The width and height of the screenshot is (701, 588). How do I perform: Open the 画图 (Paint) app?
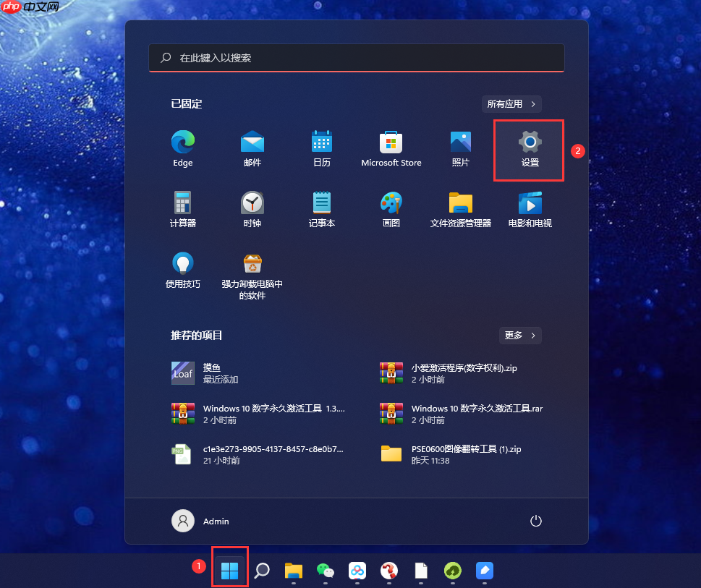click(391, 202)
